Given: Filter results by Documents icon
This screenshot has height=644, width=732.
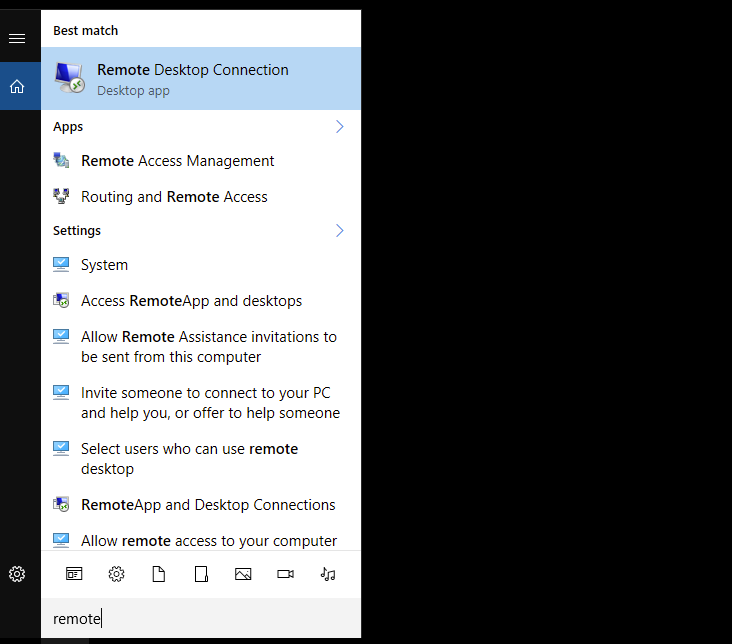Looking at the screenshot, I should tap(159, 574).
